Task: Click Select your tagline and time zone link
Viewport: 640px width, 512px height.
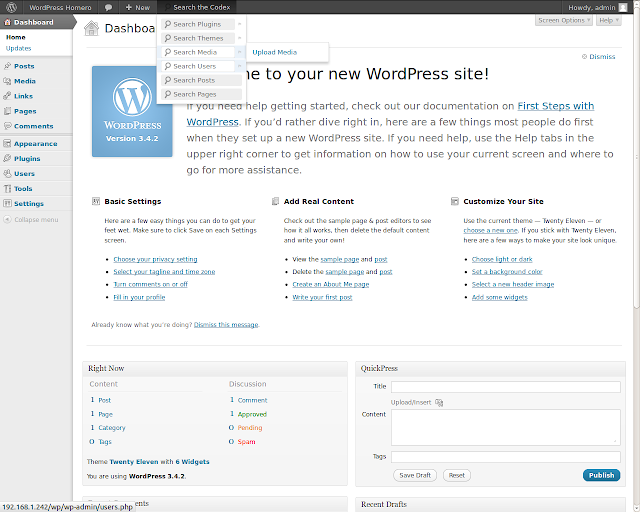Action: [x=164, y=272]
